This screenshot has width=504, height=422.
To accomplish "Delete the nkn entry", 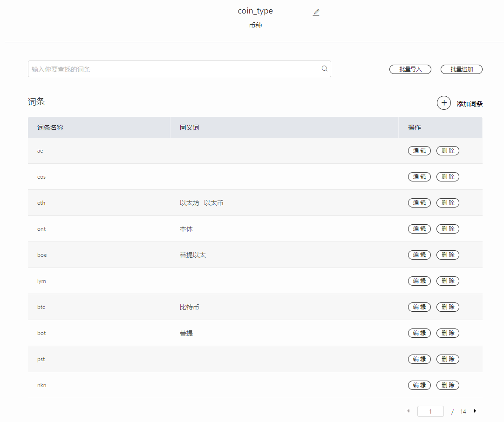I will click(448, 385).
